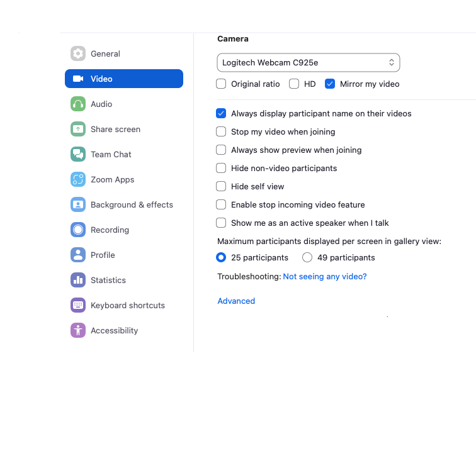The height and width of the screenshot is (451, 476).
Task: Click the Background & effects icon
Action: click(78, 204)
